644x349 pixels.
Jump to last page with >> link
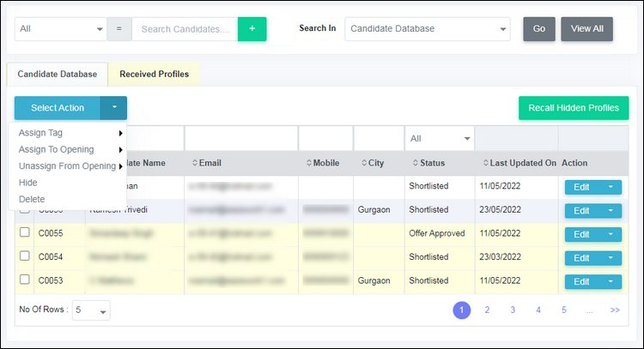point(615,310)
